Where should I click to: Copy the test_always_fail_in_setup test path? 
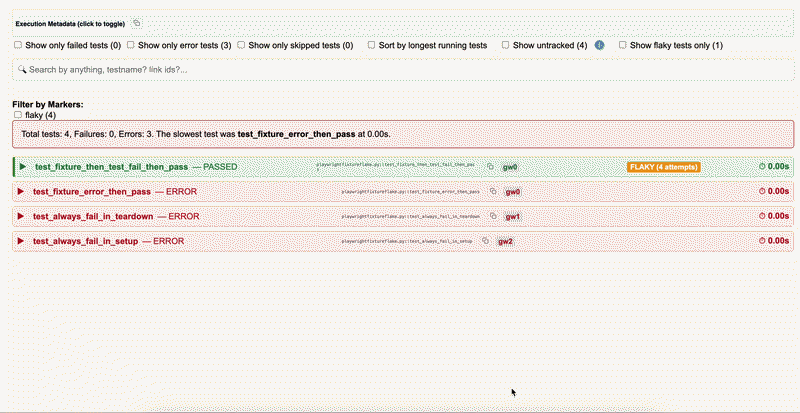484,241
